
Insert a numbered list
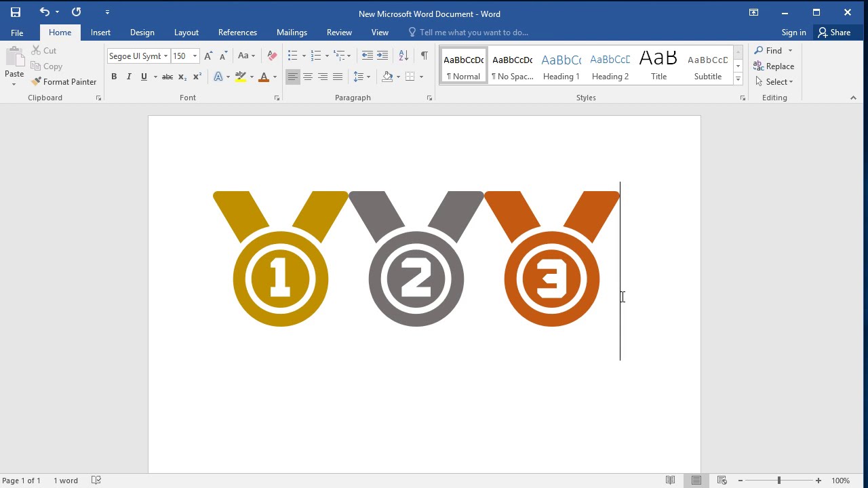point(316,56)
